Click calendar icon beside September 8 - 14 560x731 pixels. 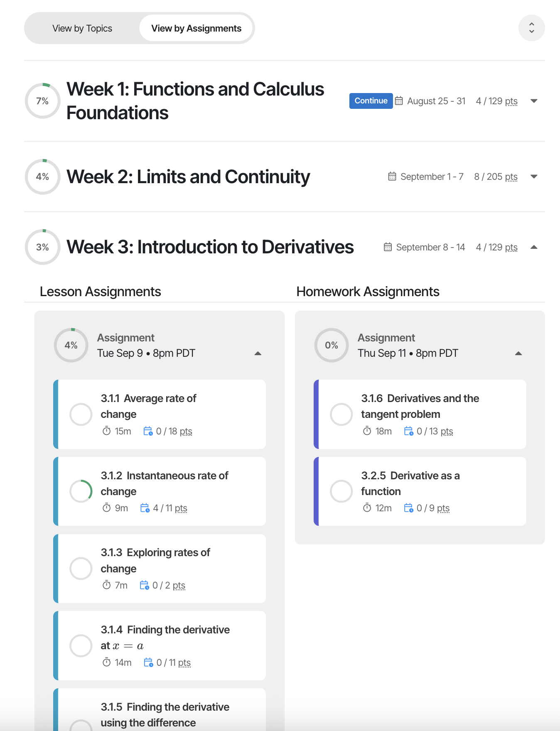click(388, 247)
